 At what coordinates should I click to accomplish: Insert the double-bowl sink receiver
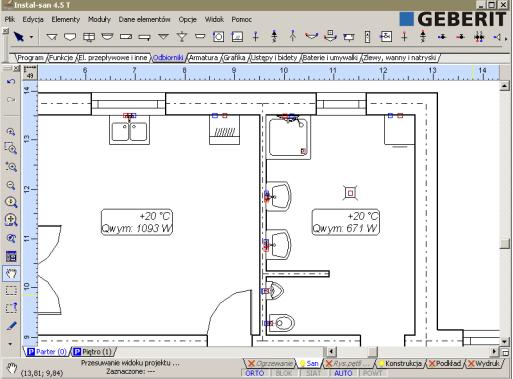(89, 37)
